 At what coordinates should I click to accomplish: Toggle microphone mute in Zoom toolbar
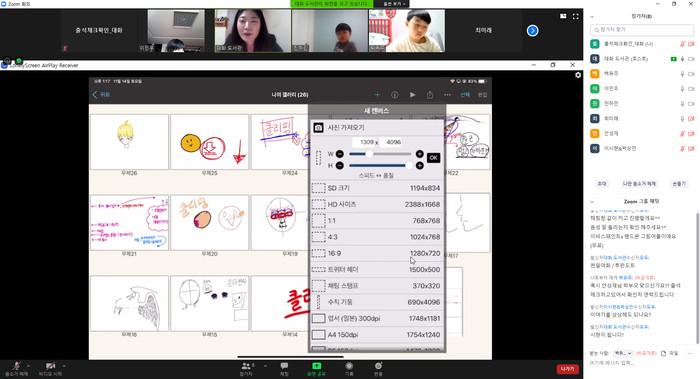(17, 368)
